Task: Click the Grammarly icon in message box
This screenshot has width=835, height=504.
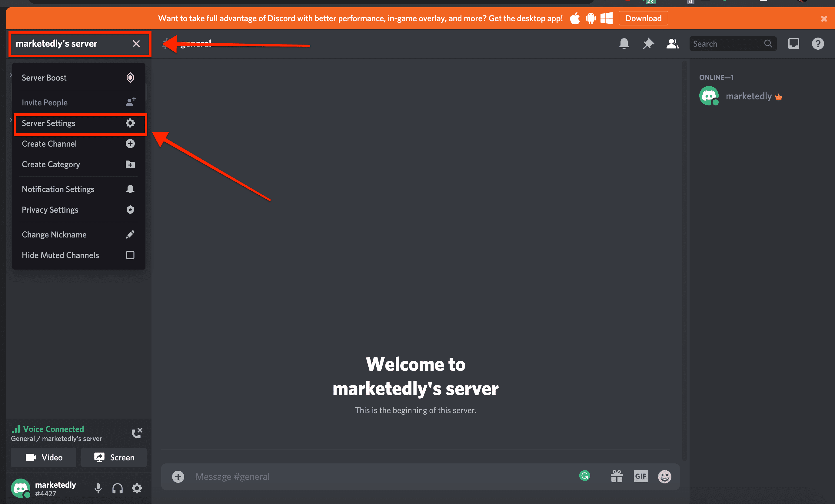Action: click(x=584, y=476)
